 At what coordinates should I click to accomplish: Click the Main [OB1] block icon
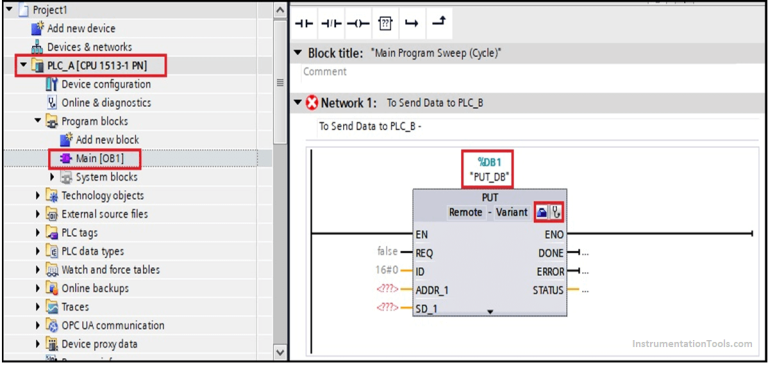click(66, 158)
